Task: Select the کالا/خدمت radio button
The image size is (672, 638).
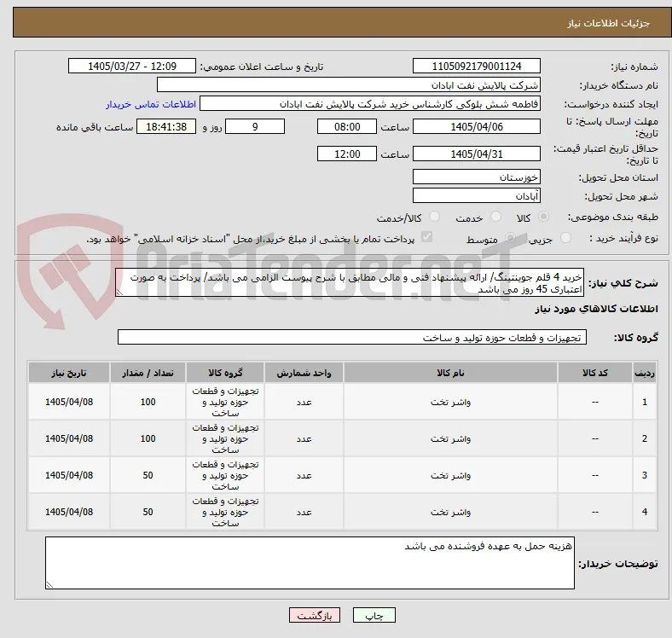Action: tap(434, 217)
